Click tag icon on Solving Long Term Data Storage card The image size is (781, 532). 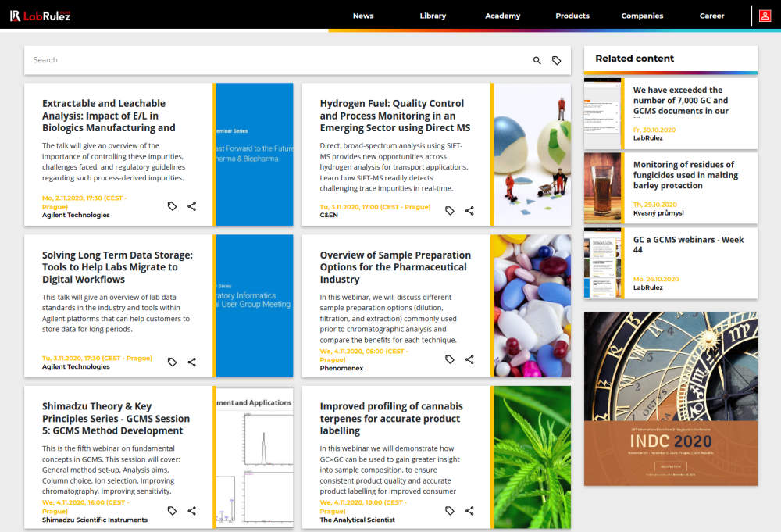(172, 362)
